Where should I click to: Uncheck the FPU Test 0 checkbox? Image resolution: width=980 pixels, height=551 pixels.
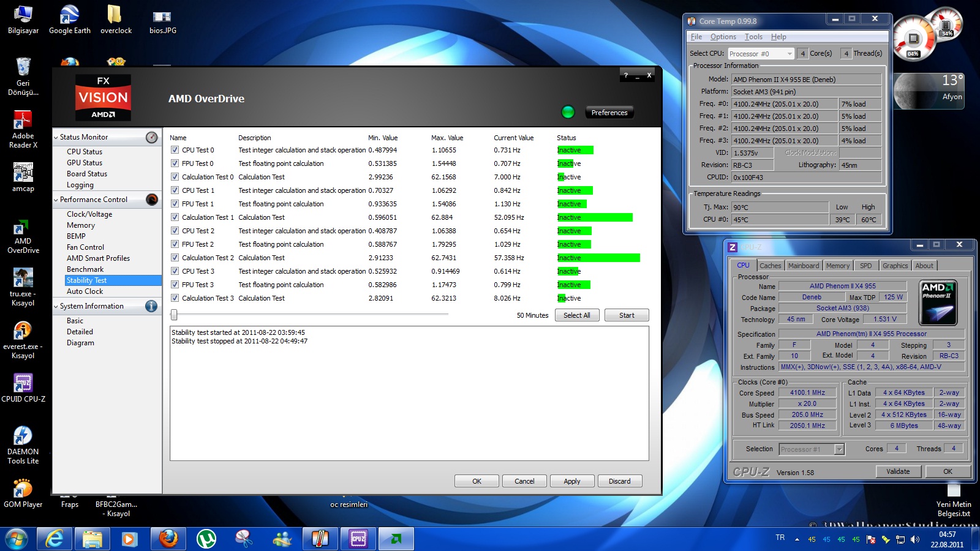pyautogui.click(x=175, y=163)
